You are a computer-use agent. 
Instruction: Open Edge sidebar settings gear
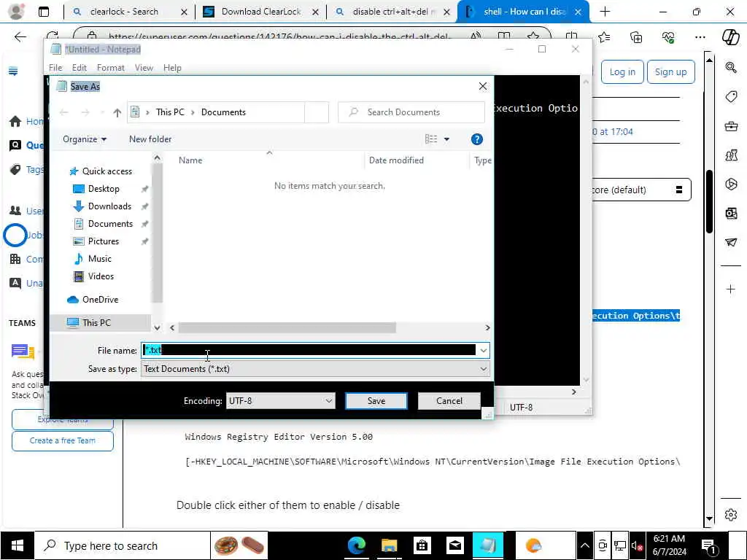point(731,515)
